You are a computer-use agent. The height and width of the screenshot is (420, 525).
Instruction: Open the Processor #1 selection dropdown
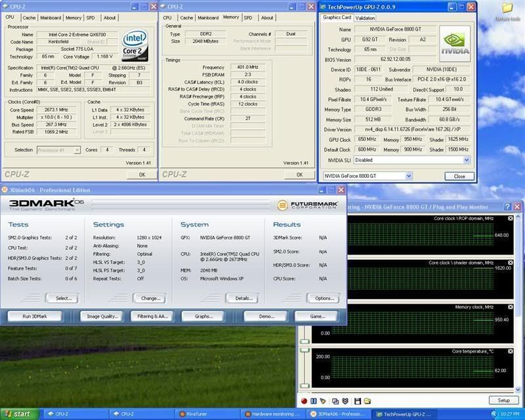pyautogui.click(x=77, y=150)
